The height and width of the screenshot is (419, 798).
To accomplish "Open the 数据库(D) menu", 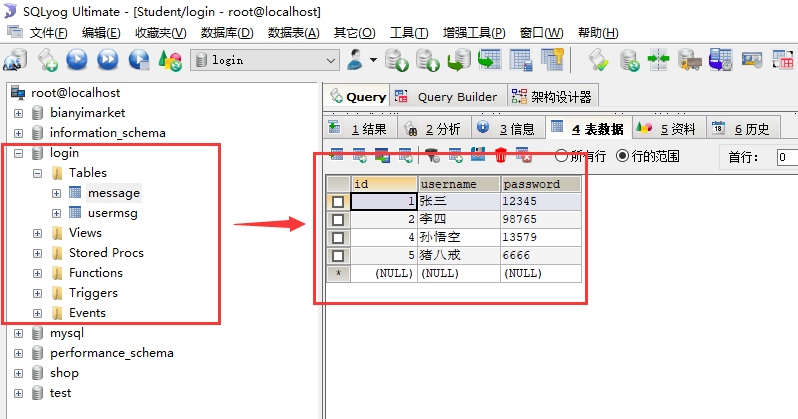I will pyautogui.click(x=227, y=33).
